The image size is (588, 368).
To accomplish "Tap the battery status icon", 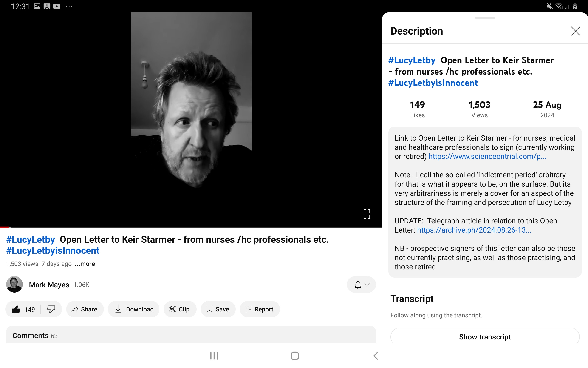I will tap(575, 6).
